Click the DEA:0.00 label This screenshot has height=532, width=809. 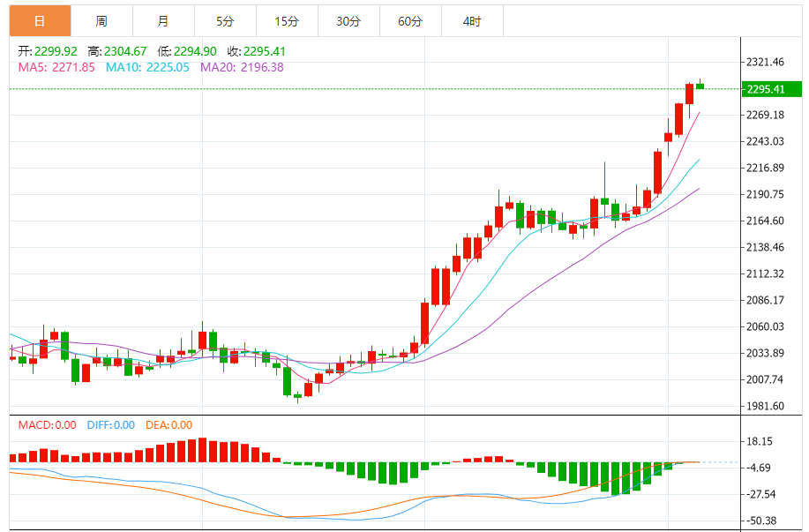[x=169, y=424]
